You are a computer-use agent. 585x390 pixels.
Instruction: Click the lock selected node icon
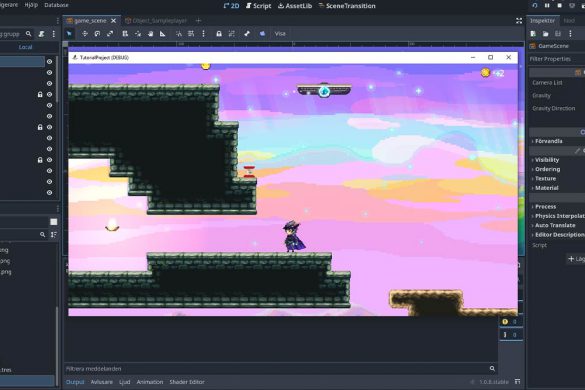(x=219, y=34)
